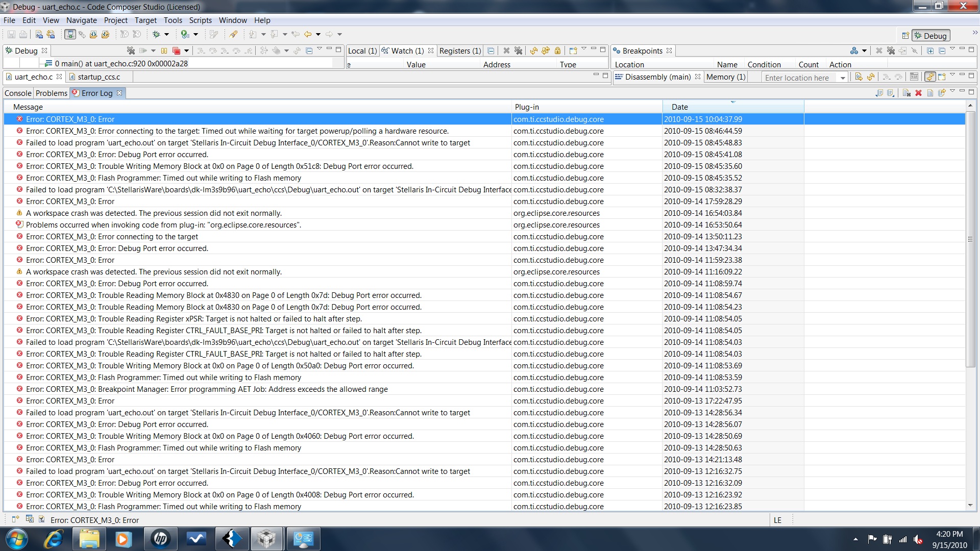The image size is (980, 551).
Task: Click the red Terminate icon in Debug view
Action: point(176,51)
